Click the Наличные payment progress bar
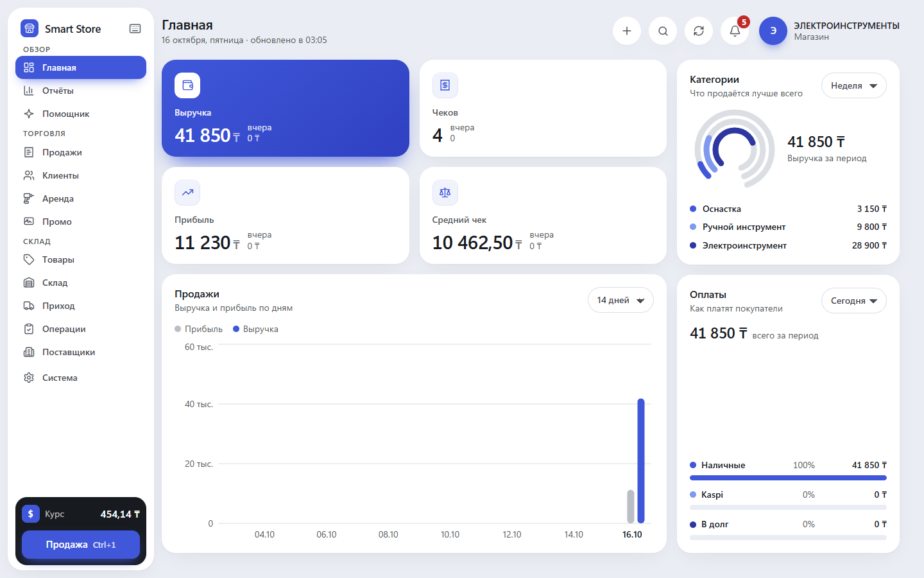The image size is (924, 578). click(x=788, y=478)
